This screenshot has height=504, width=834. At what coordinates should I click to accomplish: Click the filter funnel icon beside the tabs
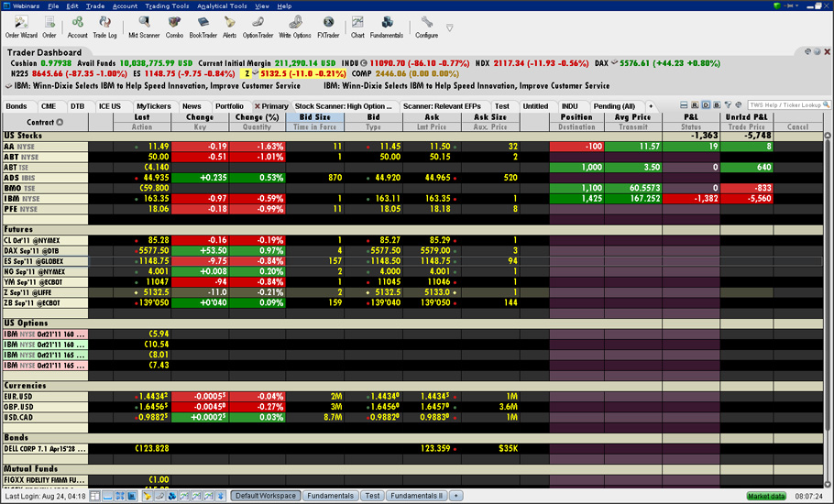click(x=728, y=105)
